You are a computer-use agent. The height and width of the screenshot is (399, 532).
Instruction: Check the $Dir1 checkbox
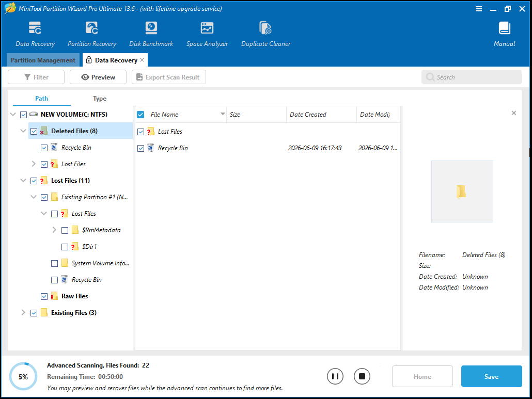[x=65, y=247]
